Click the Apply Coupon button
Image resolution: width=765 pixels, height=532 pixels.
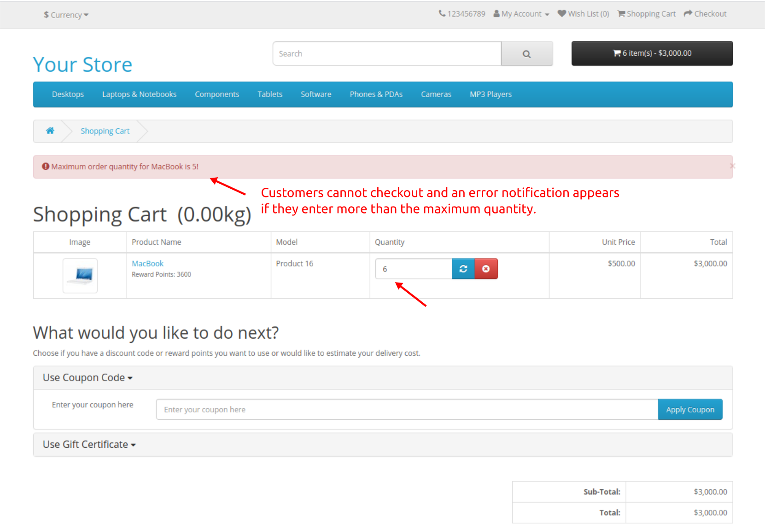click(x=689, y=410)
